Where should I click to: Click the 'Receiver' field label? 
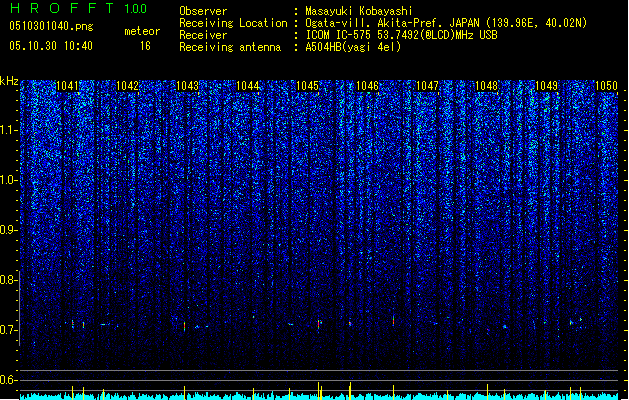click(203, 35)
